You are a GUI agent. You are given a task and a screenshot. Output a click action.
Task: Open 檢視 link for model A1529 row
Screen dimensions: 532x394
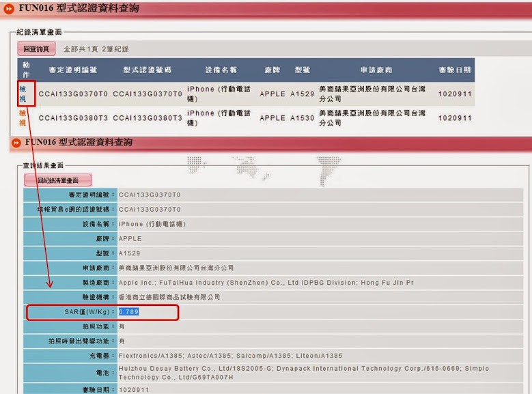pos(23,94)
